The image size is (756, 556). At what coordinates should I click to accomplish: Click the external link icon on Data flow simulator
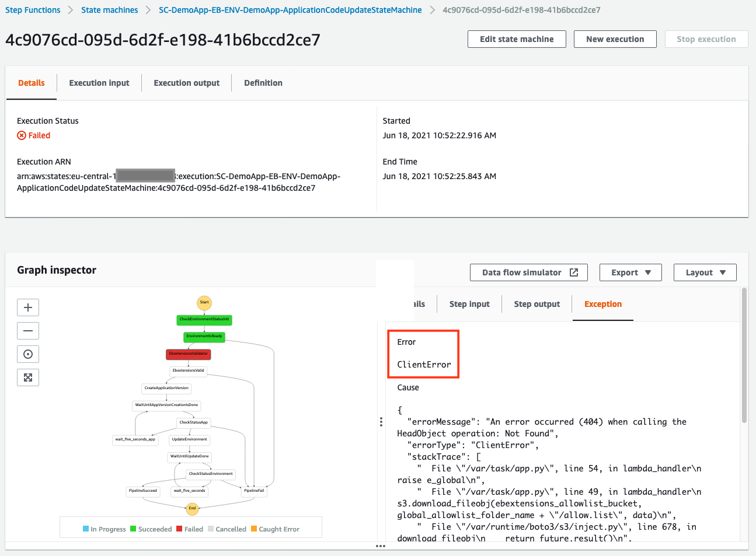click(x=574, y=272)
